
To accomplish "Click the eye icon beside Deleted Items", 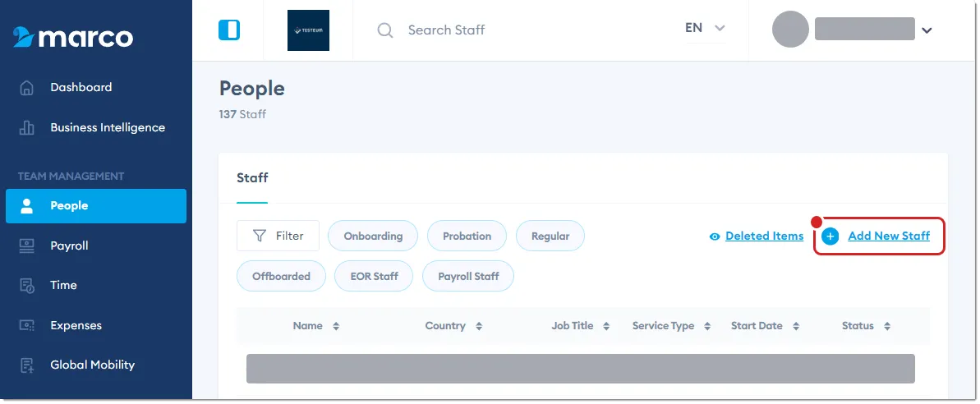I will point(715,236).
